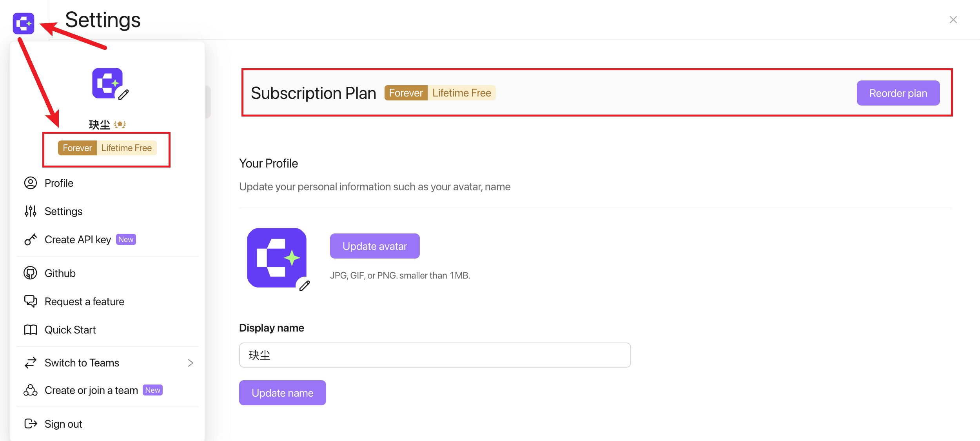Image resolution: width=980 pixels, height=441 pixels.
Task: Click the Profile menu icon in sidebar
Action: pyautogui.click(x=30, y=183)
